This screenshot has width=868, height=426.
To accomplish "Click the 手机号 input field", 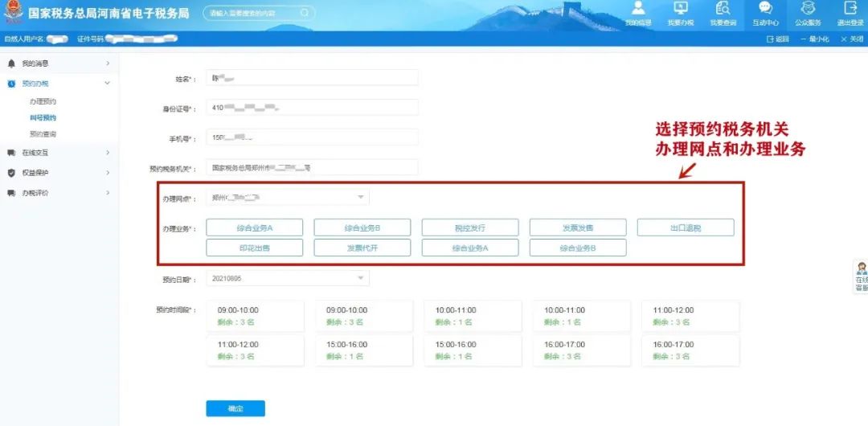I will [312, 137].
